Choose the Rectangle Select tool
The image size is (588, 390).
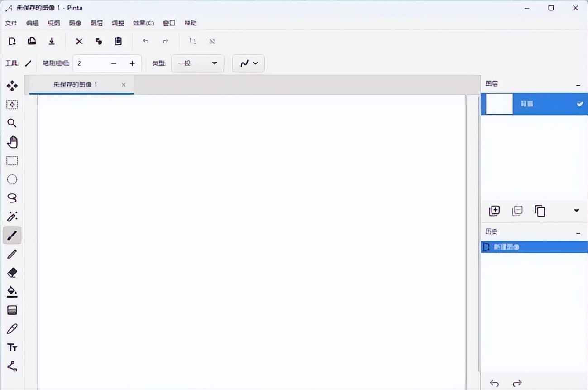pyautogui.click(x=12, y=161)
